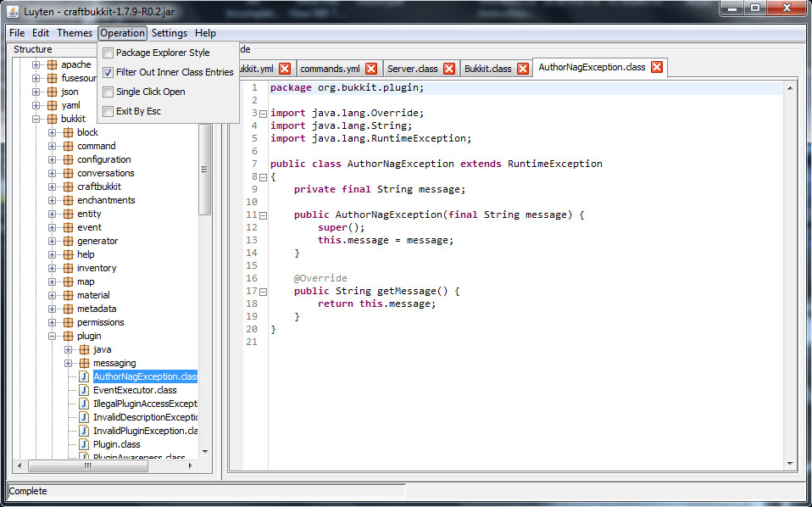Click the bukkit package icon
The image size is (812, 507).
[52, 119]
